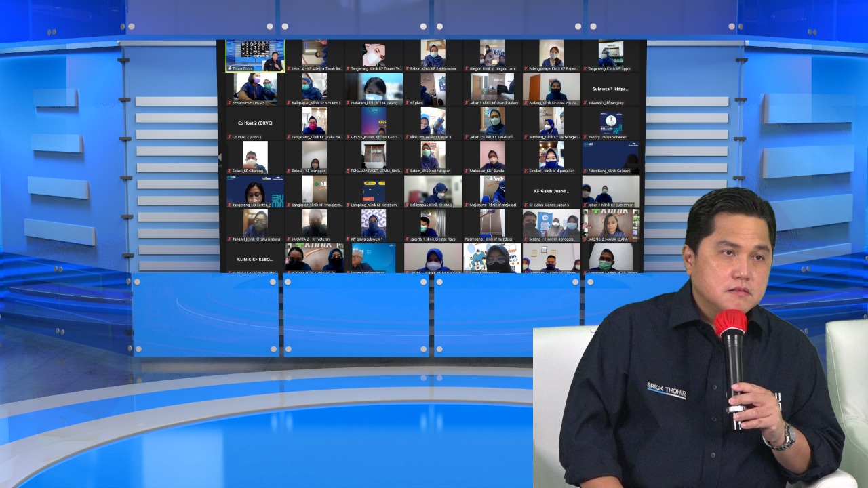Click the 'Balikpapan_Klinik KF KM.5' name label
868x488 pixels.
431,205
